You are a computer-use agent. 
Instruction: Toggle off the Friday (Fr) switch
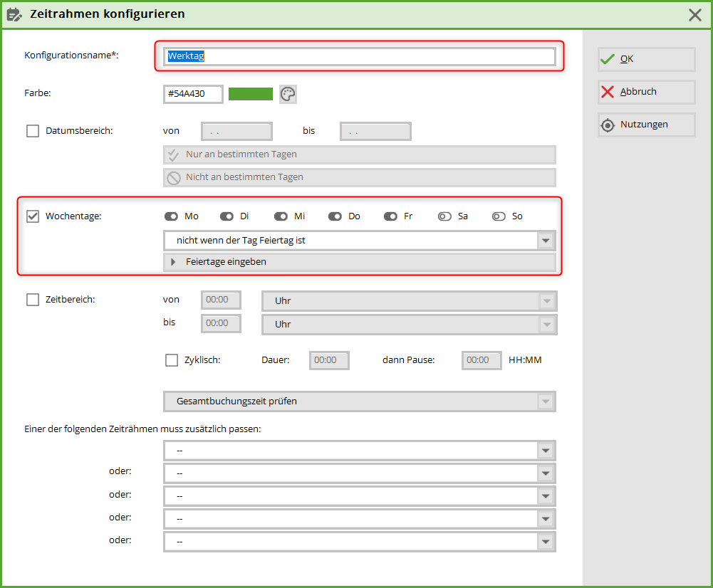click(390, 216)
